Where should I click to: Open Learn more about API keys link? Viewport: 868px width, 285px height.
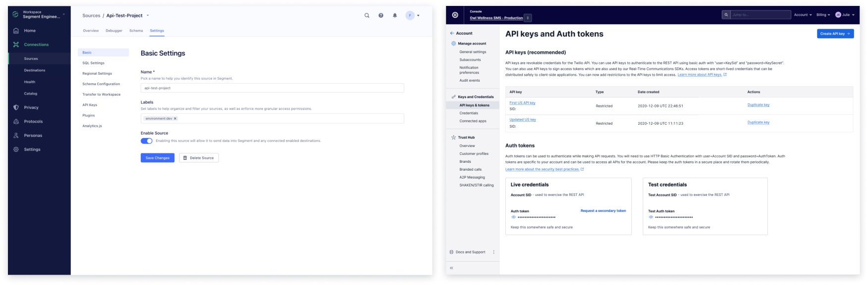[x=700, y=75]
